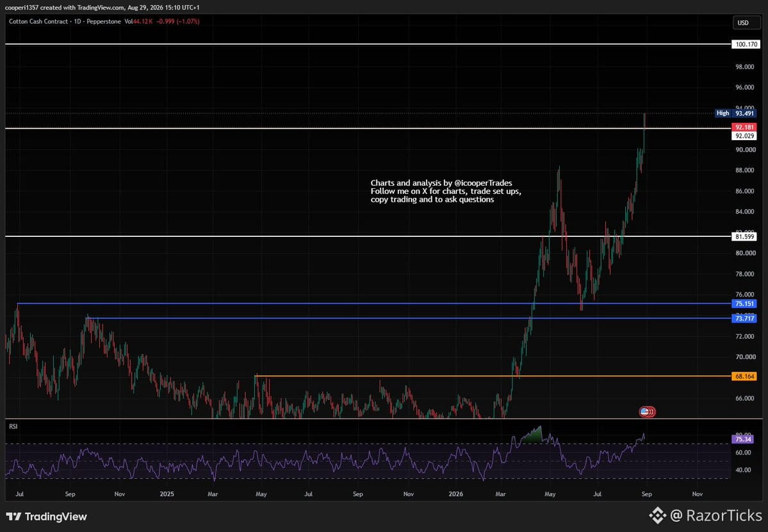Click the 2026 year label on time axis
The height and width of the screenshot is (532, 768).
pyautogui.click(x=456, y=494)
